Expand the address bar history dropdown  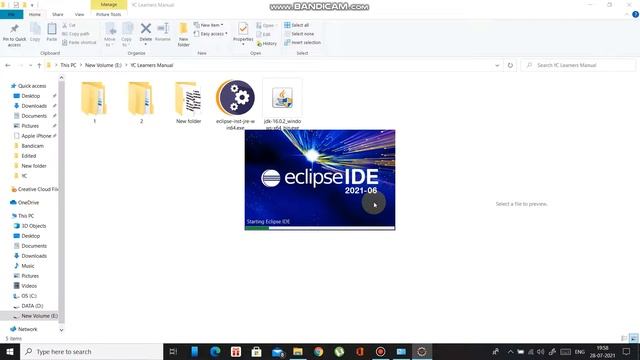(497, 65)
